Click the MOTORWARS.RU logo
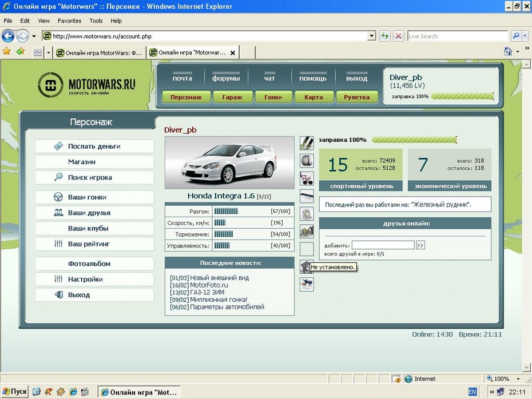The image size is (532, 399). (x=87, y=85)
